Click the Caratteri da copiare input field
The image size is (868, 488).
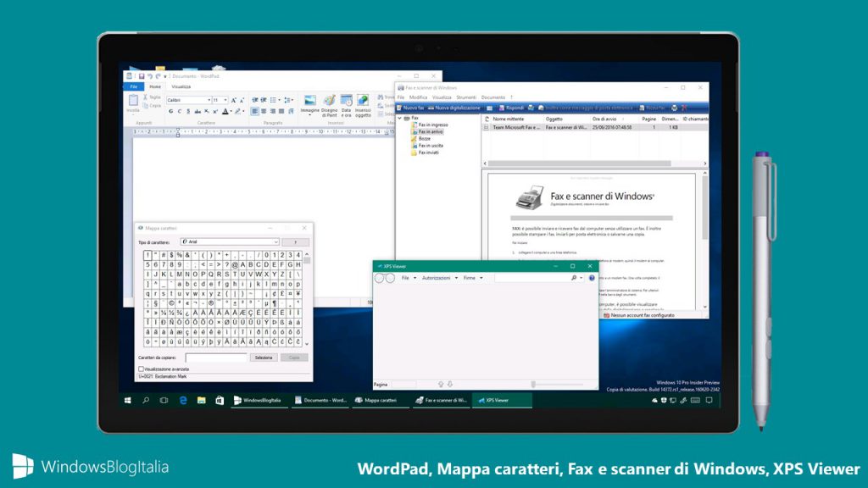(x=216, y=358)
